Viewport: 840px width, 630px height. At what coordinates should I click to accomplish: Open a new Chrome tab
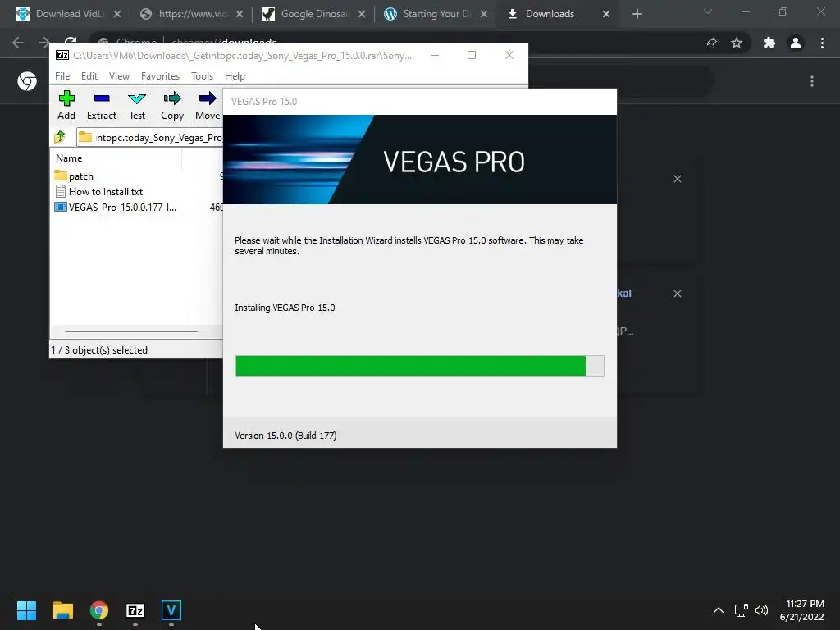click(x=637, y=14)
